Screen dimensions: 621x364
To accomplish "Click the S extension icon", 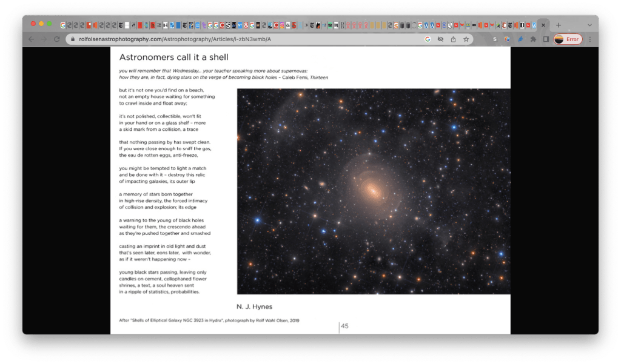I will (x=495, y=39).
